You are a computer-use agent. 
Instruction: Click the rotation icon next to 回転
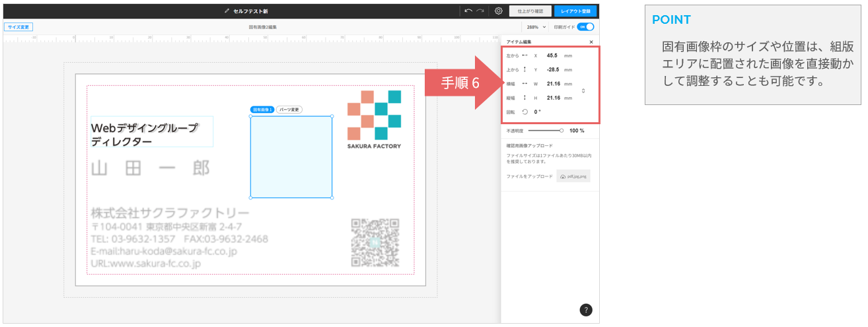[x=524, y=112]
